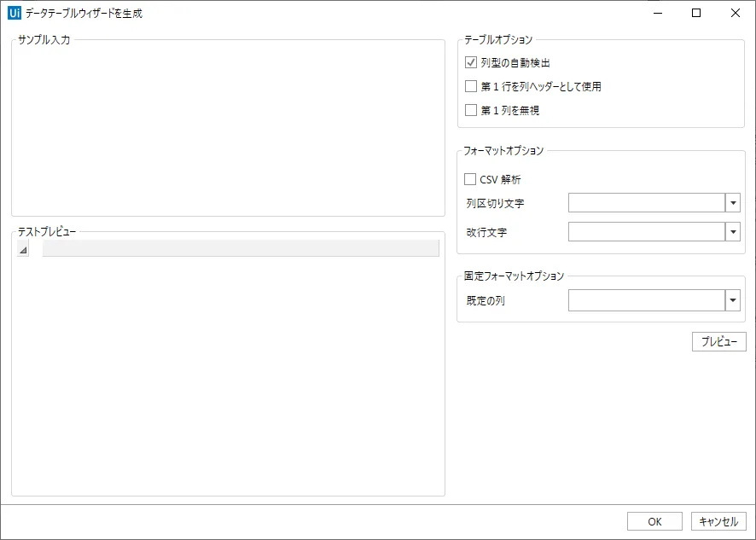Open the 列区切り文字 dropdown list
Image resolution: width=756 pixels, height=540 pixels.
732,203
